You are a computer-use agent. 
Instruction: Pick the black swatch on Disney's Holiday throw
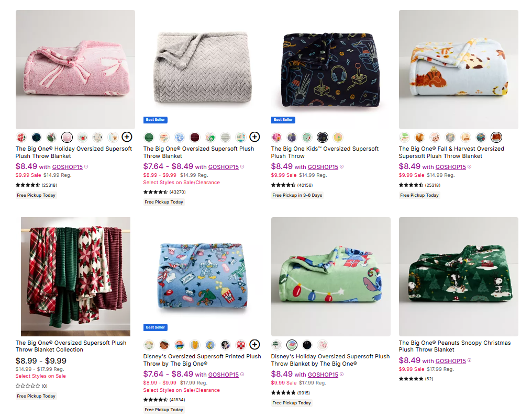[x=307, y=344]
